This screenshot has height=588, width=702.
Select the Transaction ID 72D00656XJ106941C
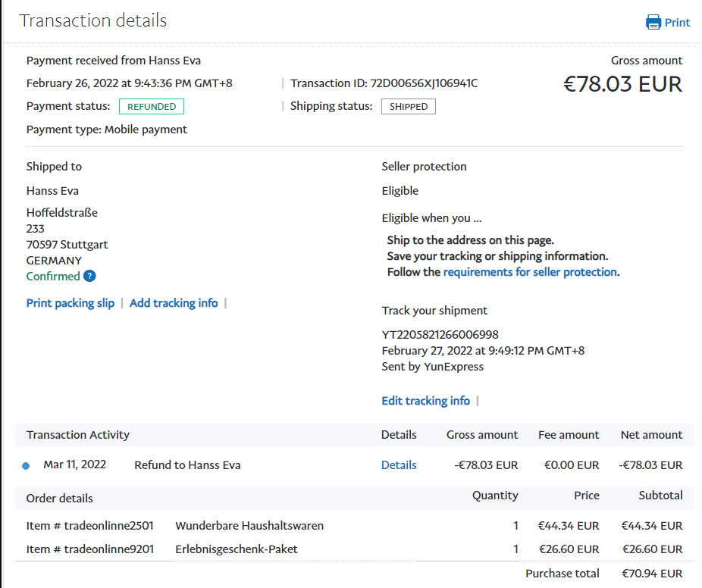pos(424,83)
